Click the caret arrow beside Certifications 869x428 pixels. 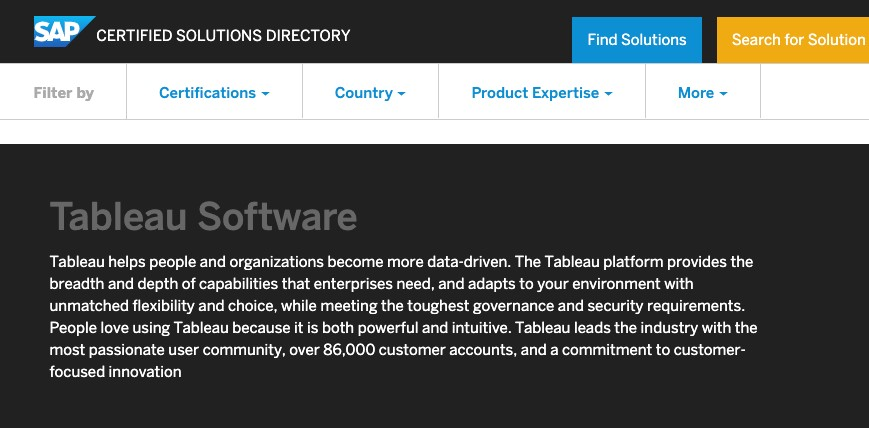(266, 94)
